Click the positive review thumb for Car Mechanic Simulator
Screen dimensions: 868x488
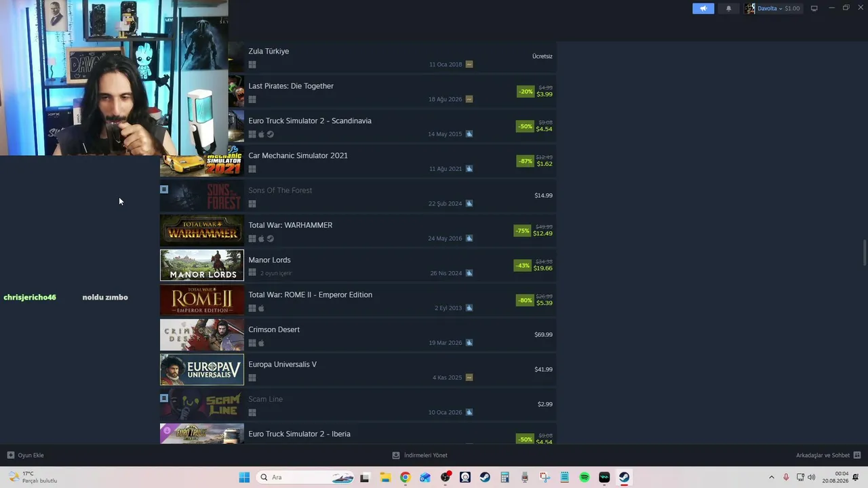point(469,169)
